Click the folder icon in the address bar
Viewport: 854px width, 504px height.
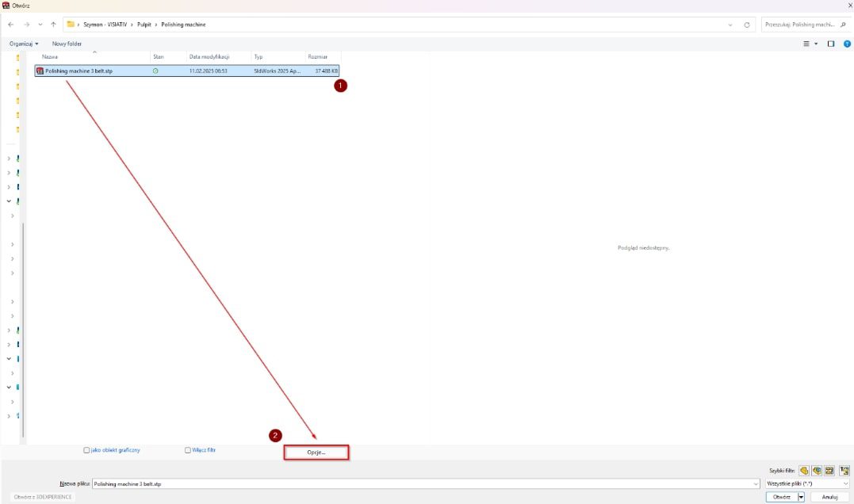point(71,24)
